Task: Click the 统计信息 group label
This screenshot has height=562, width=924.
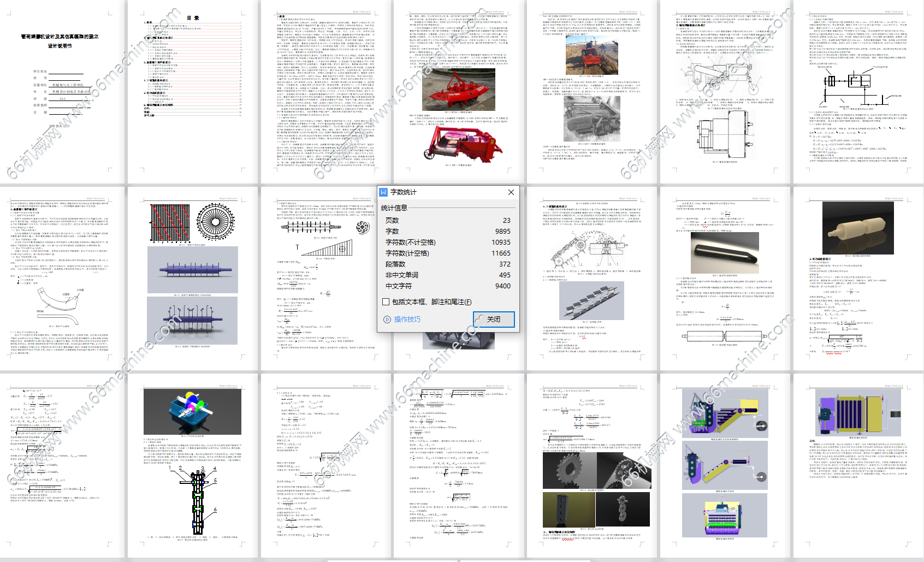Action: 394,208
